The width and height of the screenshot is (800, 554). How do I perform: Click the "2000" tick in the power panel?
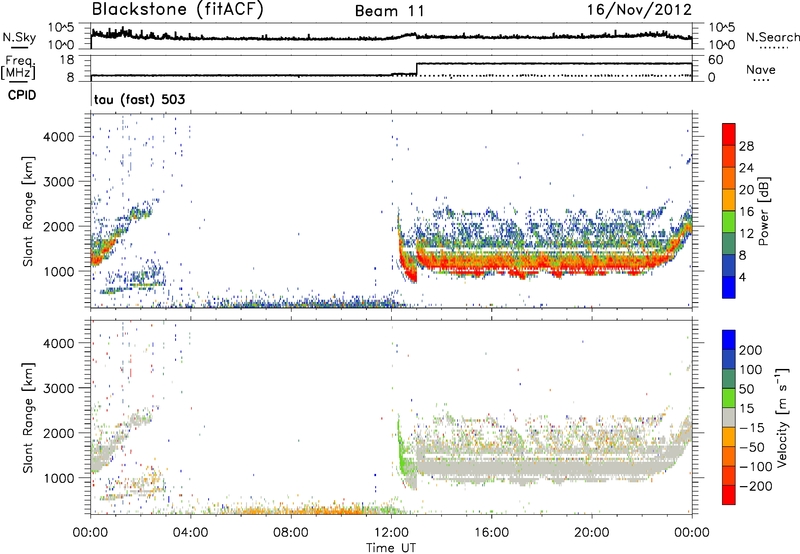point(59,226)
